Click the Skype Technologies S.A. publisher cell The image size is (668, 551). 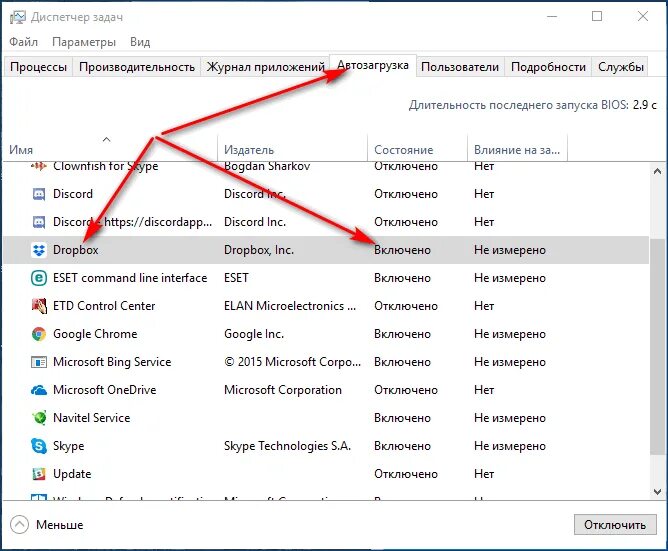[287, 446]
